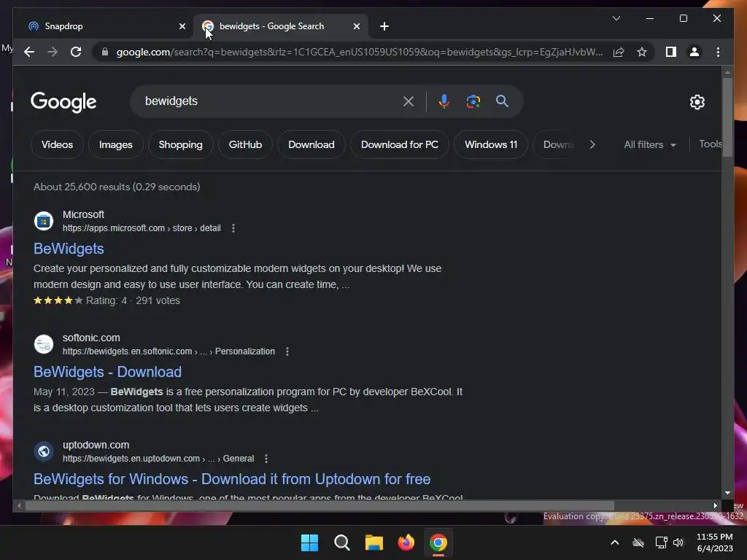Apply the Windows 11 filter chip
747x560 pixels.
[x=491, y=144]
